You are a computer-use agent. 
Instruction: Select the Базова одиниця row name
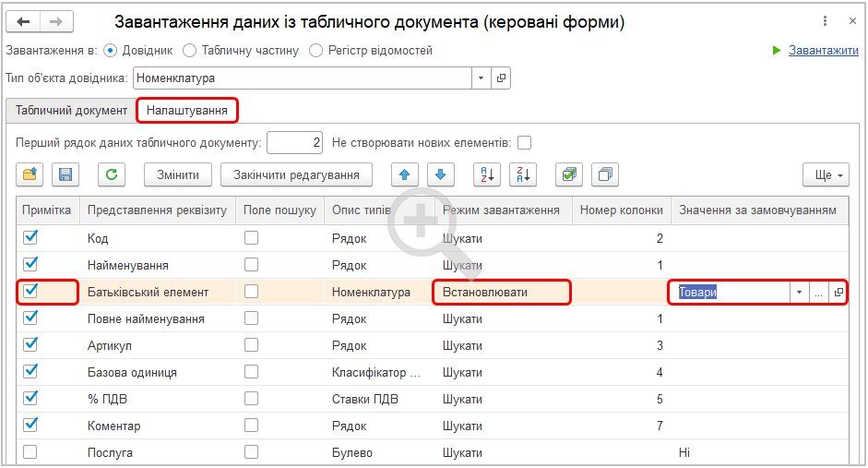[132, 372]
